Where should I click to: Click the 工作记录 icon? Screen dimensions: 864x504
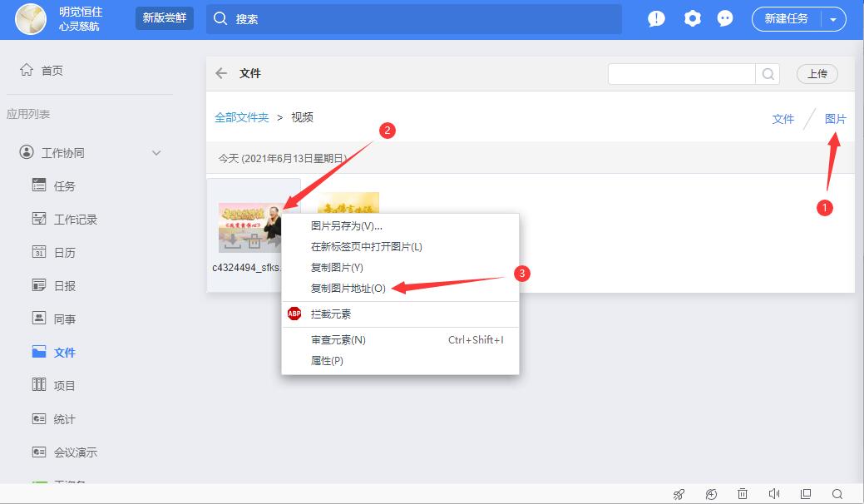tap(38, 219)
